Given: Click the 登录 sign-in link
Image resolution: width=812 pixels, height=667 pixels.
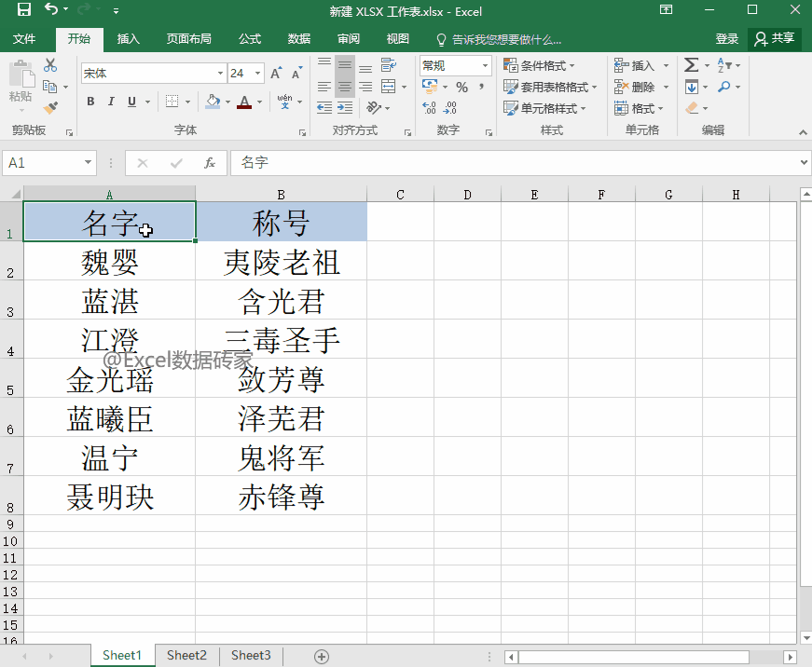Looking at the screenshot, I should pos(726,39).
